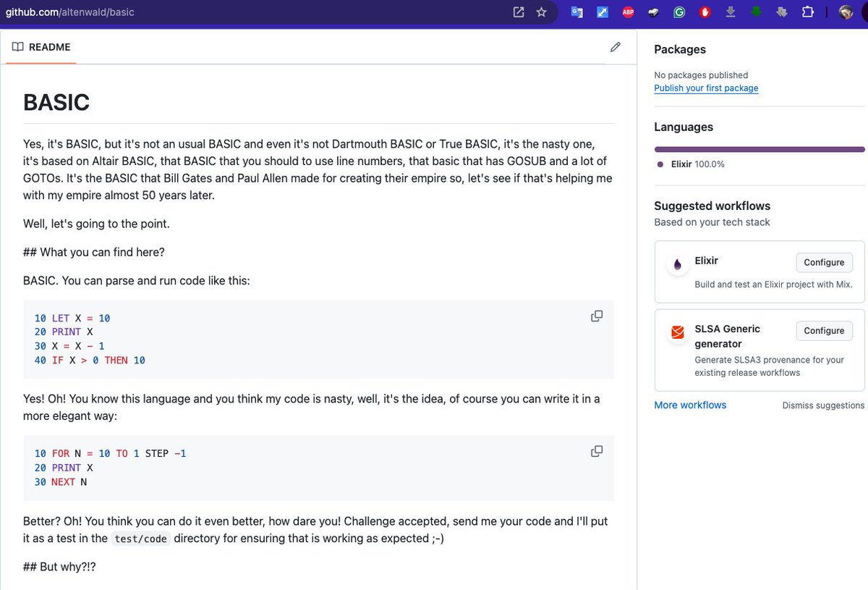Click the gray download-arrow extension icon
This screenshot has height=590, width=868.
click(x=731, y=12)
